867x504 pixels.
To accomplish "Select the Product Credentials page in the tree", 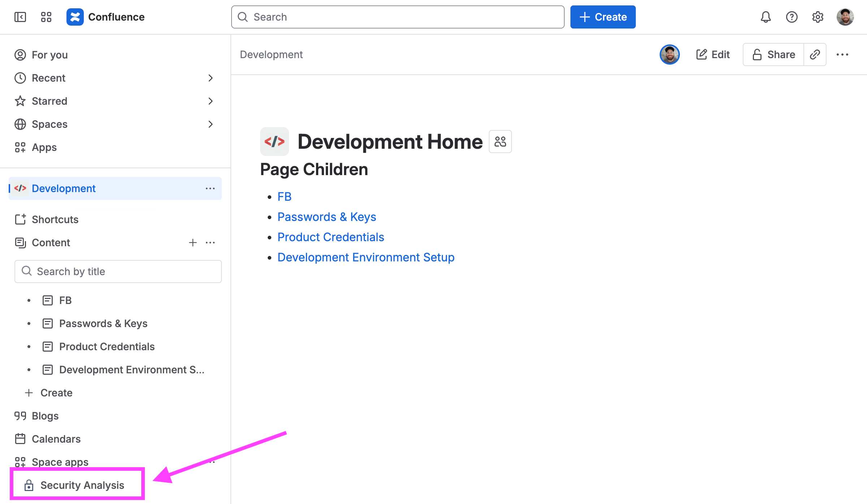I will click(107, 347).
